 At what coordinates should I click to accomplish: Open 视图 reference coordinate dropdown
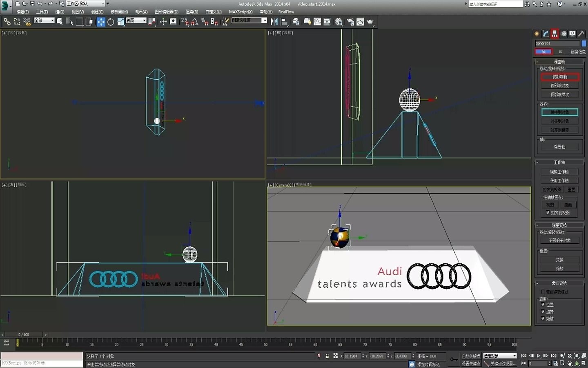pos(136,20)
